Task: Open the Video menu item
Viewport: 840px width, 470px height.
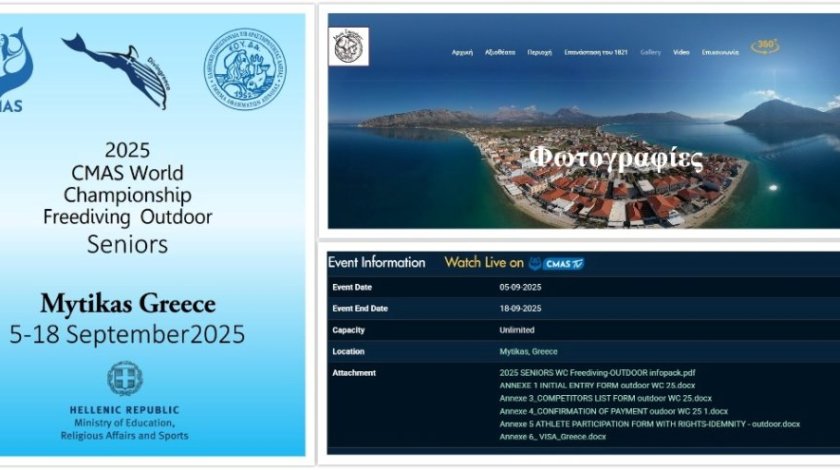Action: (x=681, y=51)
